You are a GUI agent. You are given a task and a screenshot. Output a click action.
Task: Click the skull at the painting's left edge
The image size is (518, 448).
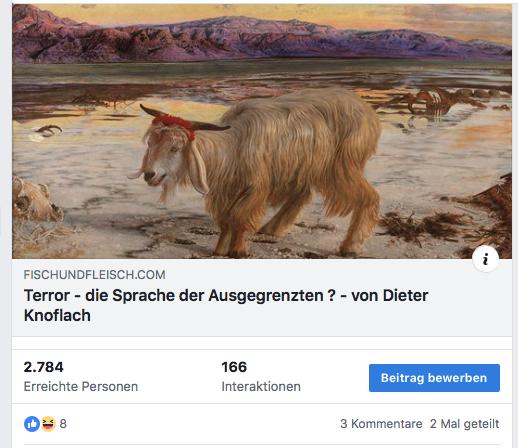(x=35, y=200)
